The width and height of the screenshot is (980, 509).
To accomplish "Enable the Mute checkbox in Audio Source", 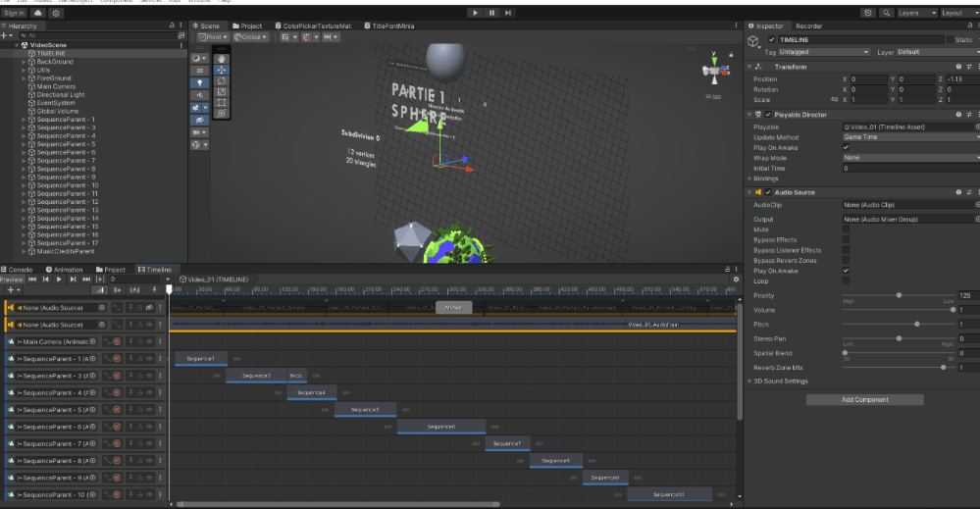I will [x=846, y=229].
